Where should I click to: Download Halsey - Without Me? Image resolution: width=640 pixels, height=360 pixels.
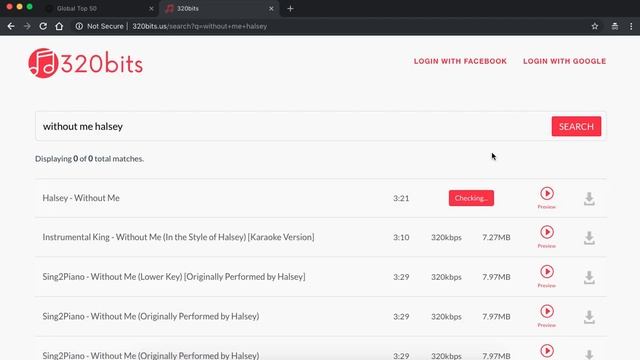pyautogui.click(x=589, y=198)
